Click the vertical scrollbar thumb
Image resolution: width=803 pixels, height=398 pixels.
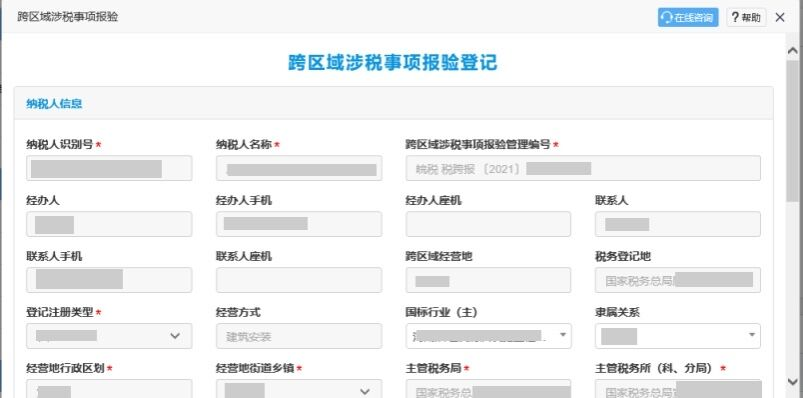pyautogui.click(x=793, y=131)
